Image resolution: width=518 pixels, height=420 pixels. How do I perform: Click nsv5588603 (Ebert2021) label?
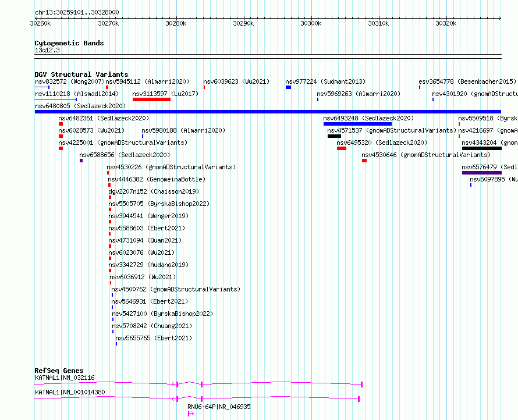coord(147,228)
